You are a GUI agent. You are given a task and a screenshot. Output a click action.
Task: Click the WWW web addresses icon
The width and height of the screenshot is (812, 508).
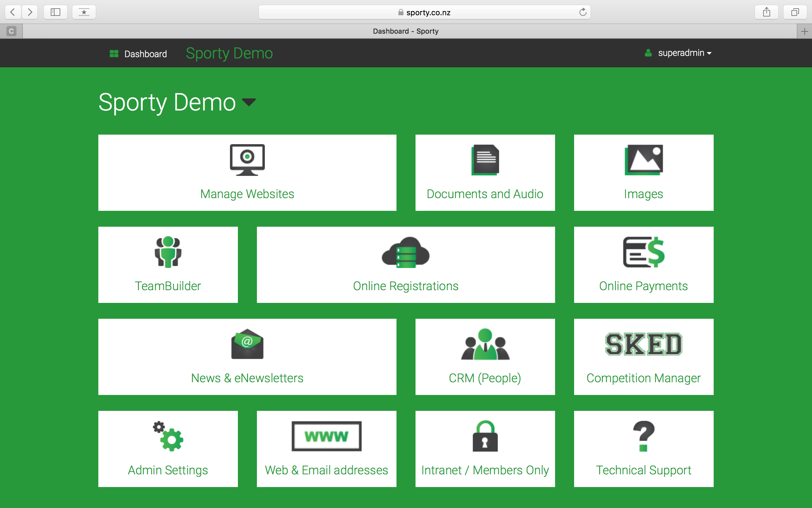pyautogui.click(x=326, y=436)
